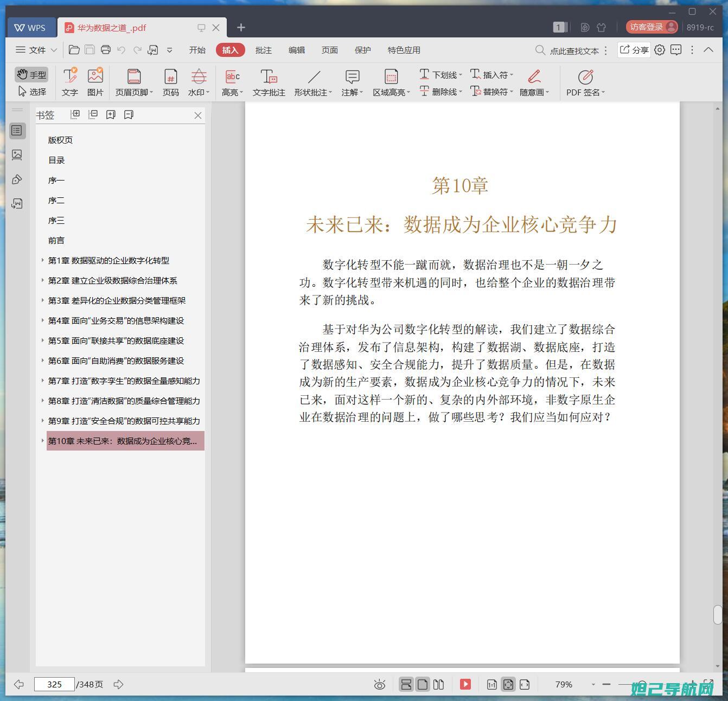Screen dimensions: 728x701
Task: Open the 随意画 freehand drawing tool
Action: point(534,82)
